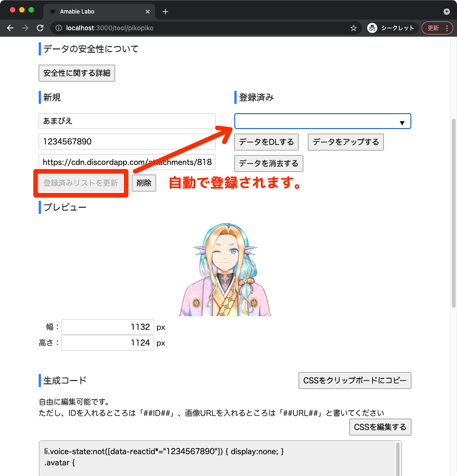The width and height of the screenshot is (457, 476).
Task: Click the code area's scrollbar
Action: [398, 459]
